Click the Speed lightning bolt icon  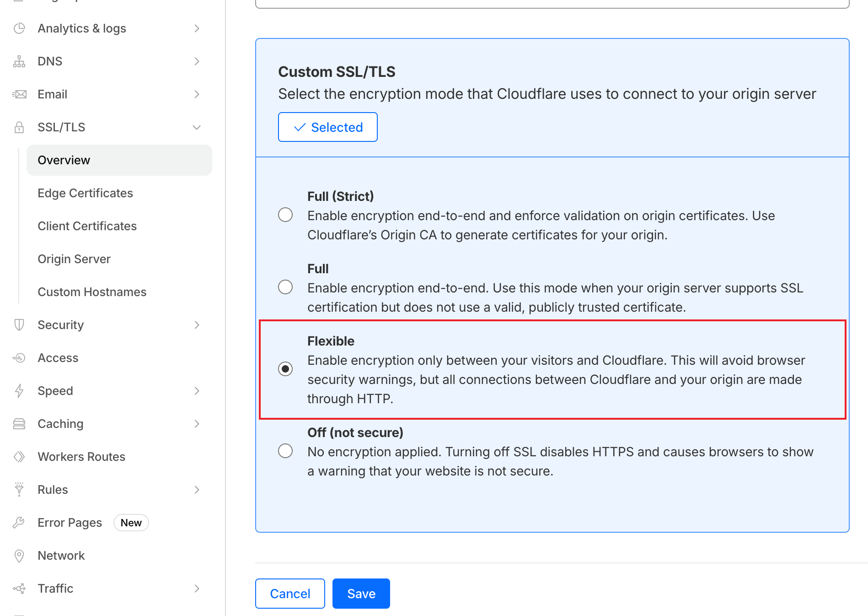(19, 391)
